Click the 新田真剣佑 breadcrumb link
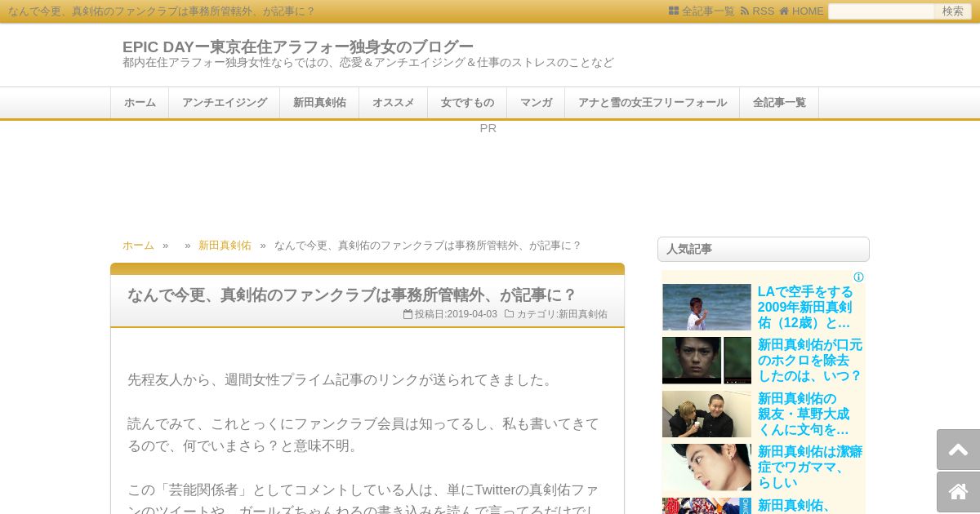The image size is (980, 514). 225,246
